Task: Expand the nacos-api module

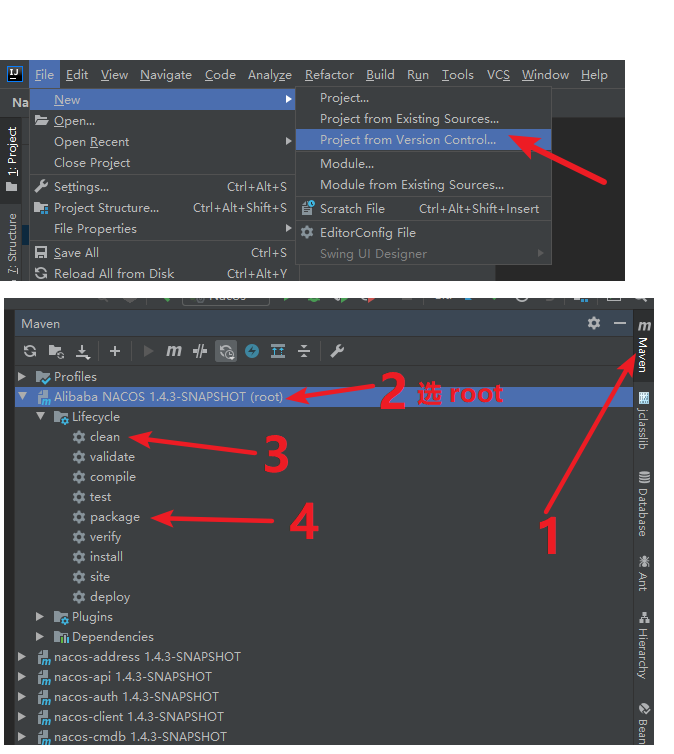Action: pyautogui.click(x=22, y=677)
